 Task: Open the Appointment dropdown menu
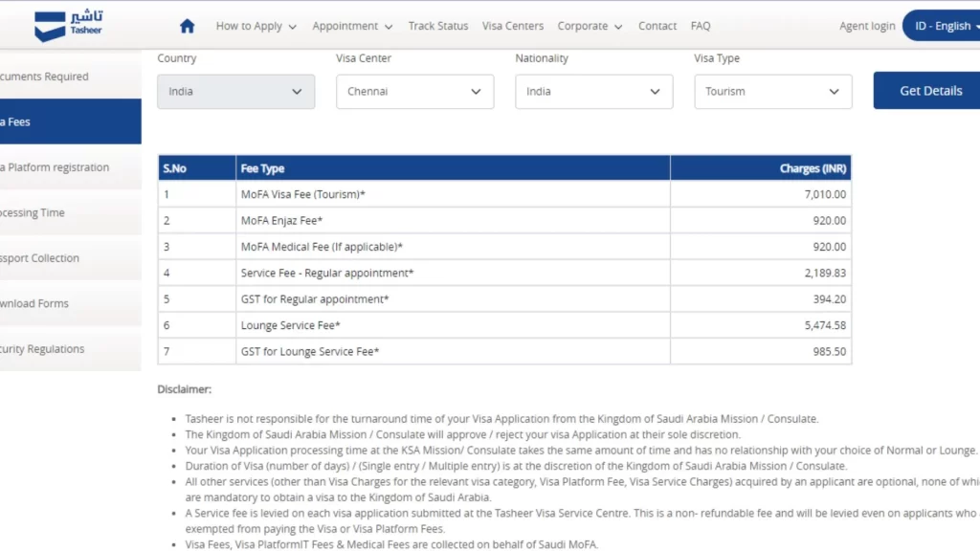click(352, 26)
